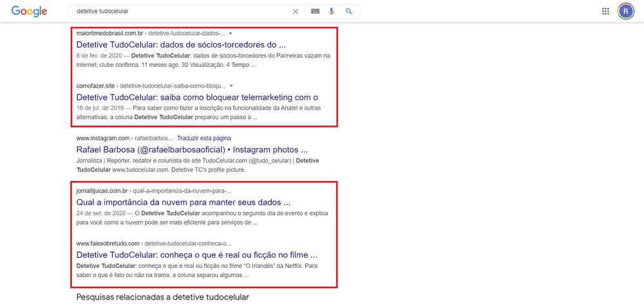The width and height of the screenshot is (644, 306).
Task: Start voice search with the microphone icon
Action: pos(332,12)
